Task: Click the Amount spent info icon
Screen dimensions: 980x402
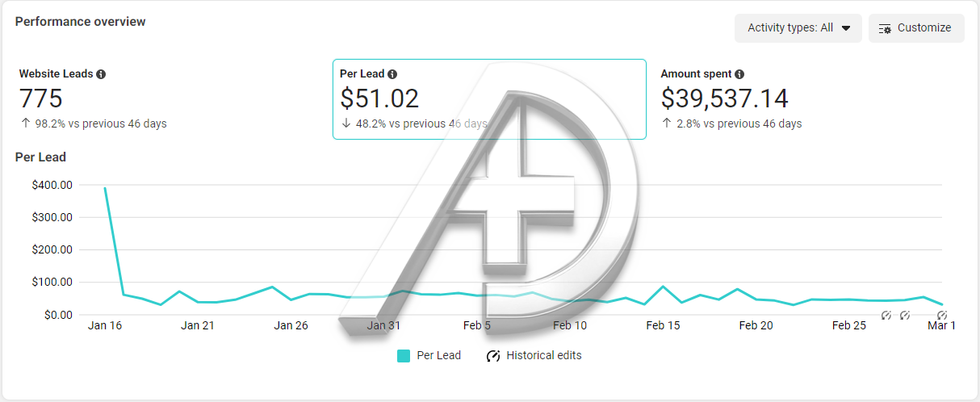Action: coord(739,74)
